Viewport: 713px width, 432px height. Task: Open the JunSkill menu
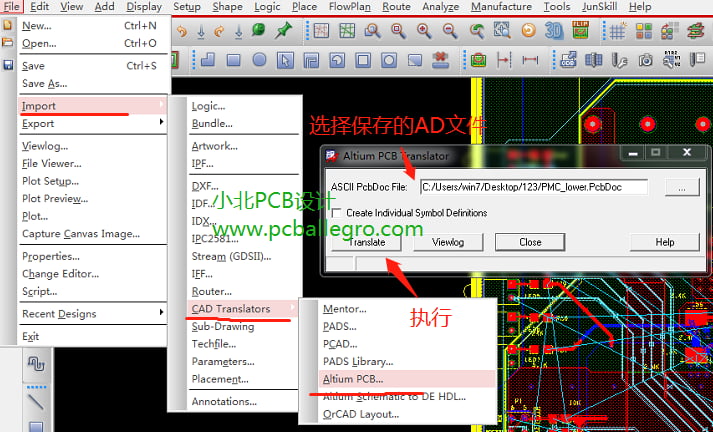tap(599, 7)
